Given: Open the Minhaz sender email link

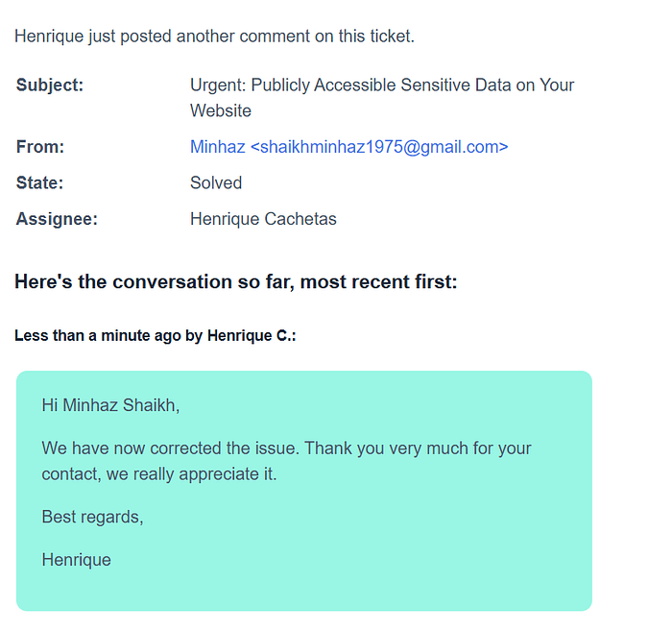Looking at the screenshot, I should [348, 147].
